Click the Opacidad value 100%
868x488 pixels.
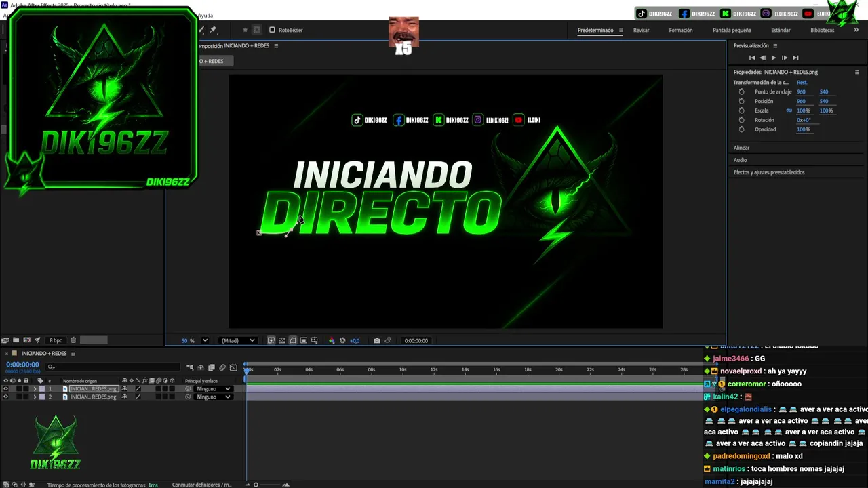tap(803, 129)
